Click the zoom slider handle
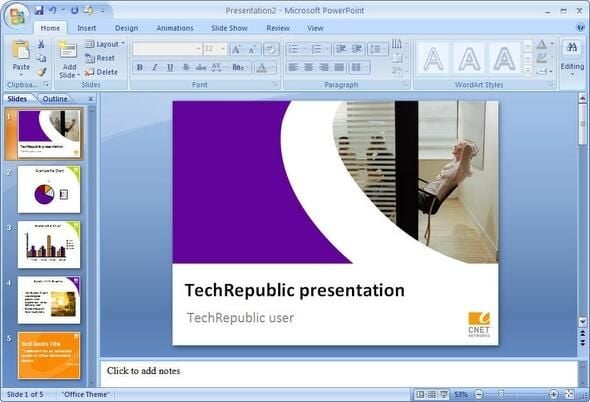The image size is (590, 402). pyautogui.click(x=501, y=394)
